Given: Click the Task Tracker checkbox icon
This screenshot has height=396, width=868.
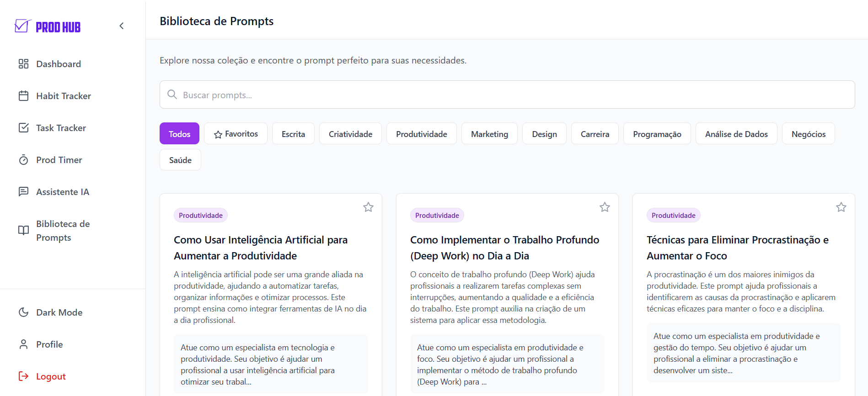Looking at the screenshot, I should (x=23, y=128).
